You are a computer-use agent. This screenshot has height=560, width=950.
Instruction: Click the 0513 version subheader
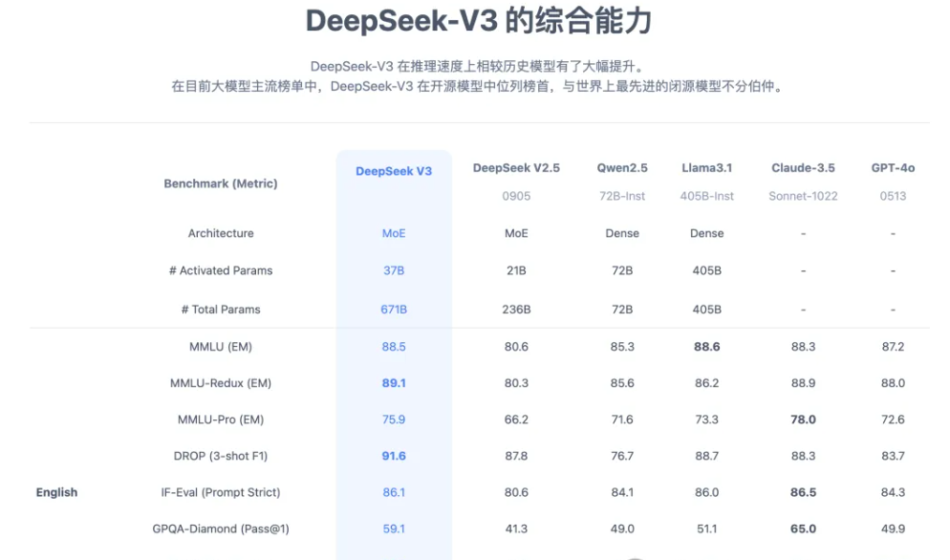pyautogui.click(x=893, y=196)
